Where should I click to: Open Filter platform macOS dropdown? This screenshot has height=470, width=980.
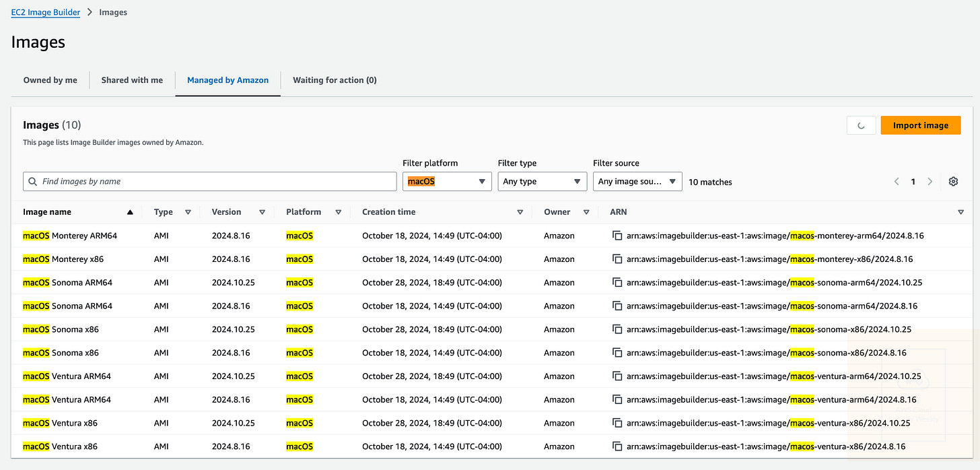coord(447,182)
